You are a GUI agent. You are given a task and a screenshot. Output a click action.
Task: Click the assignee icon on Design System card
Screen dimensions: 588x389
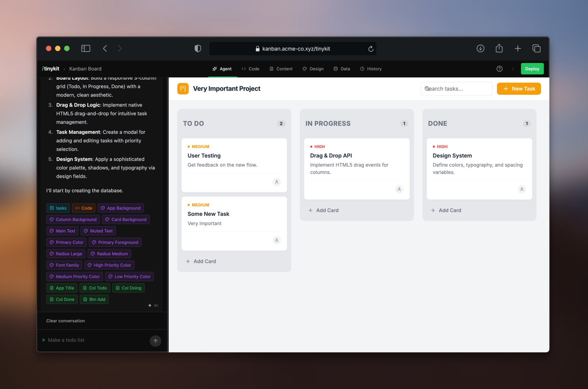(522, 189)
